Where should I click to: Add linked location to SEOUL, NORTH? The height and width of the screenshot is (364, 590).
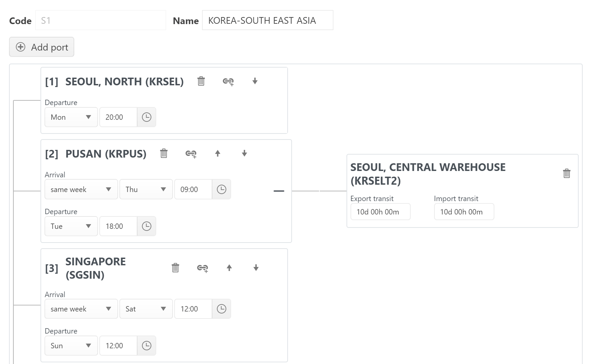(228, 81)
